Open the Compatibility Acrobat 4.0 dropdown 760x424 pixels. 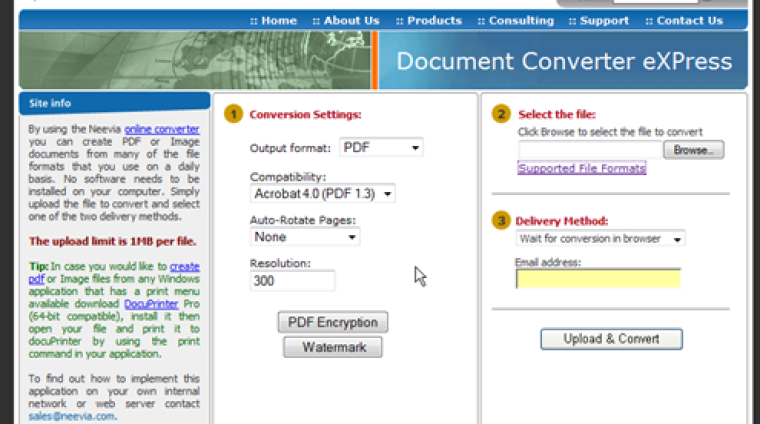(x=323, y=193)
